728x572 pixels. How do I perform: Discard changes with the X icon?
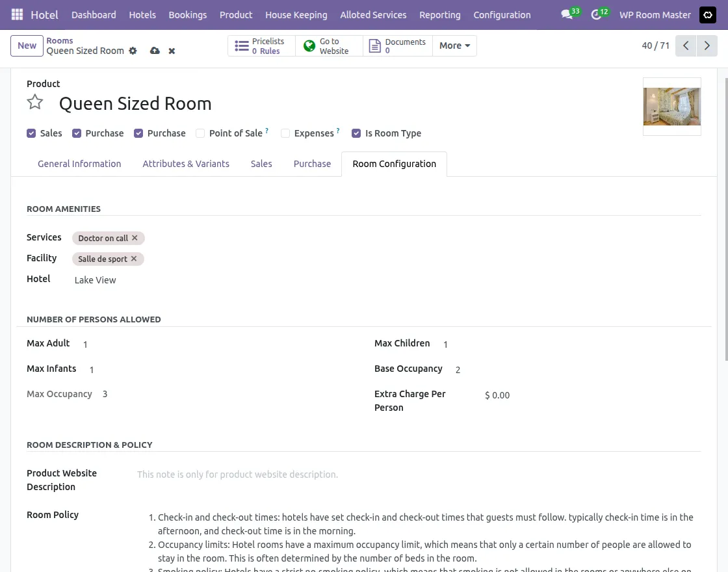[x=172, y=51]
